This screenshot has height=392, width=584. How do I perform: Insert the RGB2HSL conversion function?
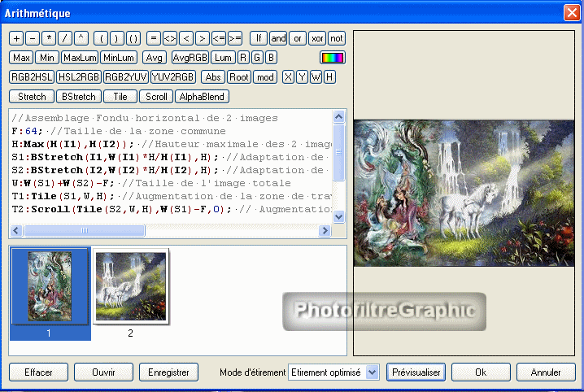(31, 77)
